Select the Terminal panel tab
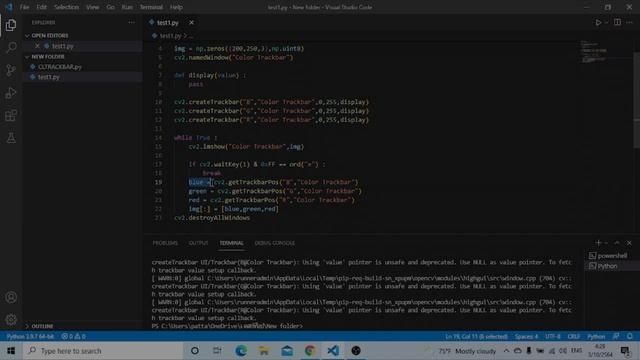Viewport: 640px width, 360px height. pos(231,243)
